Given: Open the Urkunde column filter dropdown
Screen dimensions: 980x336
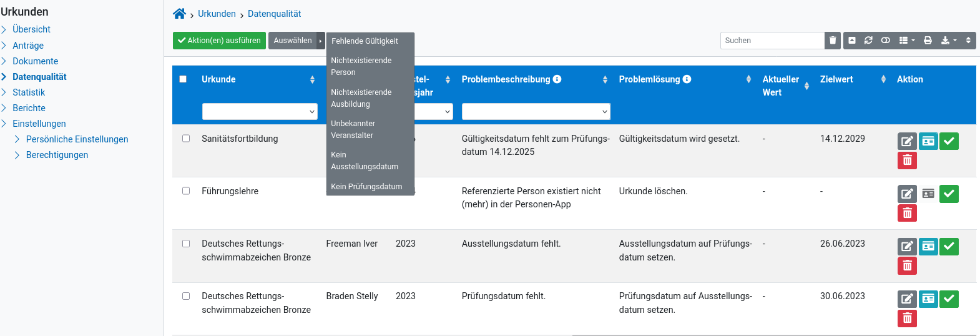Looking at the screenshot, I should point(260,112).
